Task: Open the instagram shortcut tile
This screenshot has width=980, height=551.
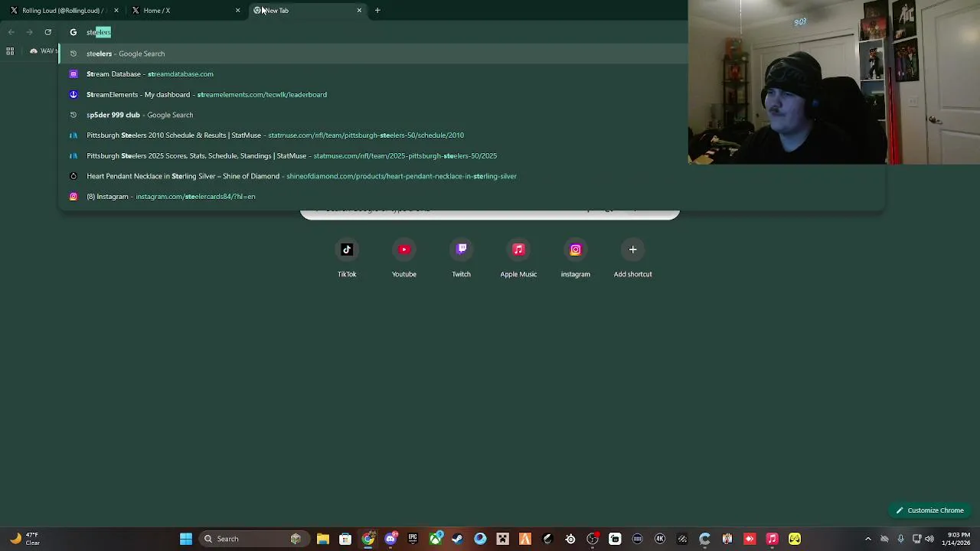Action: point(576,259)
